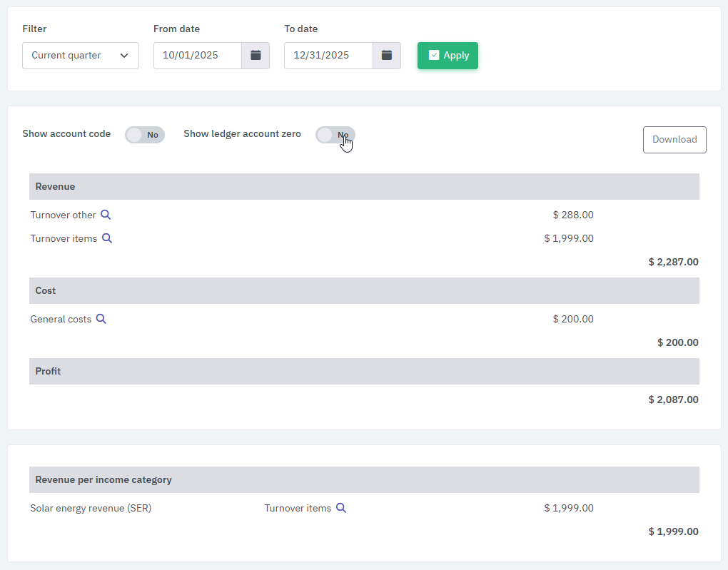The height and width of the screenshot is (570, 728).
Task: Click the General costs account label
Action: click(x=61, y=319)
